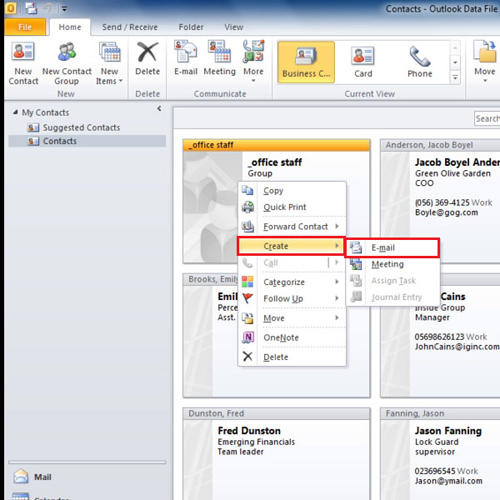
Task: Click the OneNote icon in context menu
Action: (x=248, y=337)
